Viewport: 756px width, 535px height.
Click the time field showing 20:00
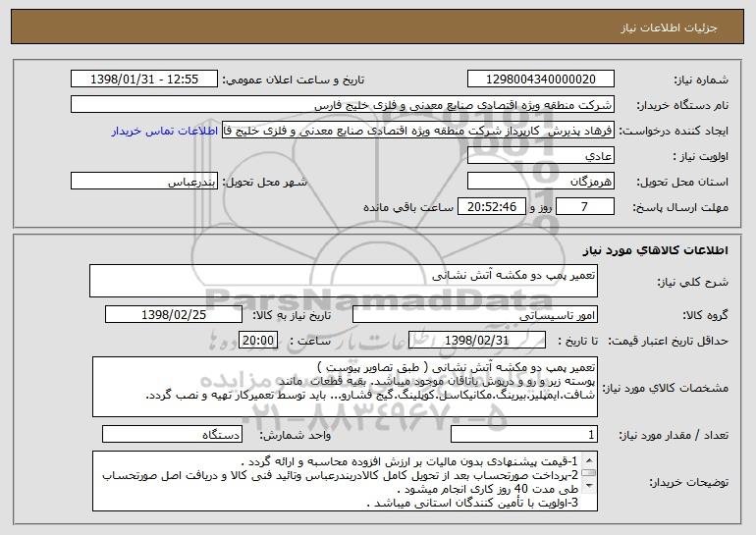coord(258,341)
